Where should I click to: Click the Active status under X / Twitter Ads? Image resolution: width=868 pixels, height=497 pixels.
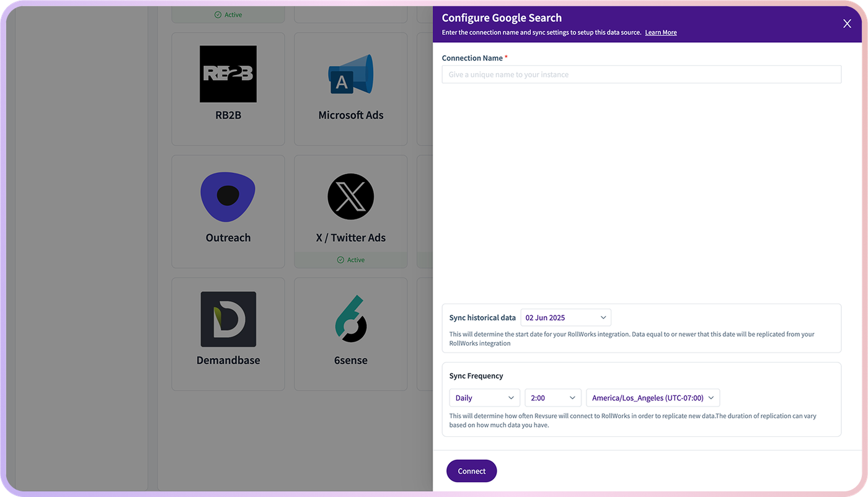pyautogui.click(x=351, y=260)
